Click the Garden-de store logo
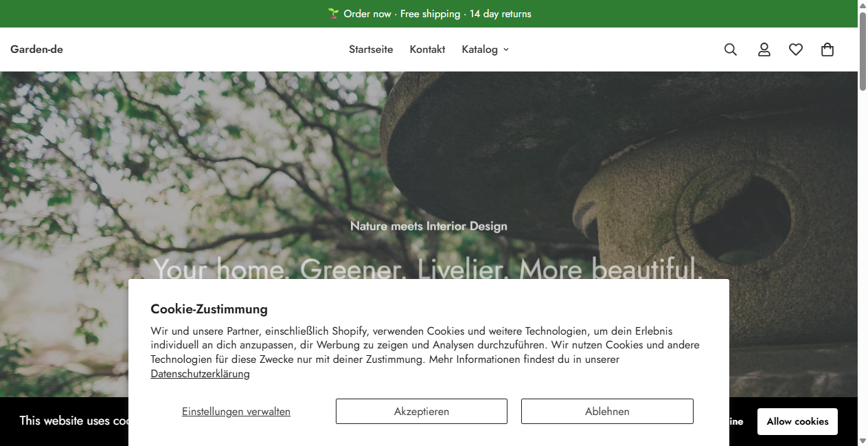Viewport: 868px width, 446px height. (x=36, y=49)
